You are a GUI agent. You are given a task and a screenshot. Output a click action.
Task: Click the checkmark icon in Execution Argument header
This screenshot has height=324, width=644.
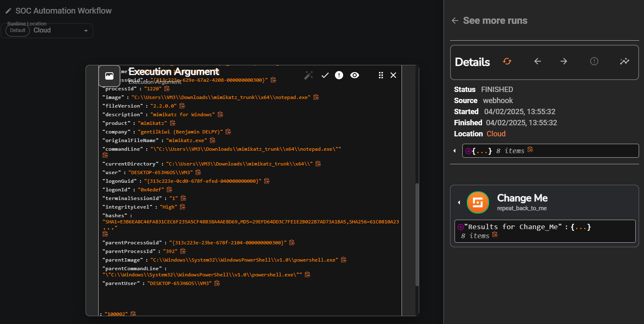pos(325,75)
